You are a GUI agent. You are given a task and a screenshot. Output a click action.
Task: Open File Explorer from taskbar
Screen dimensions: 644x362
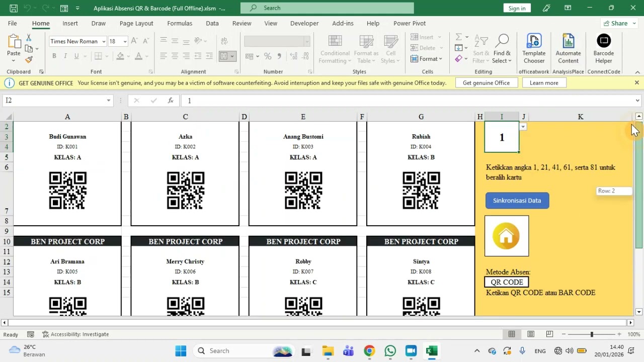[328, 351]
